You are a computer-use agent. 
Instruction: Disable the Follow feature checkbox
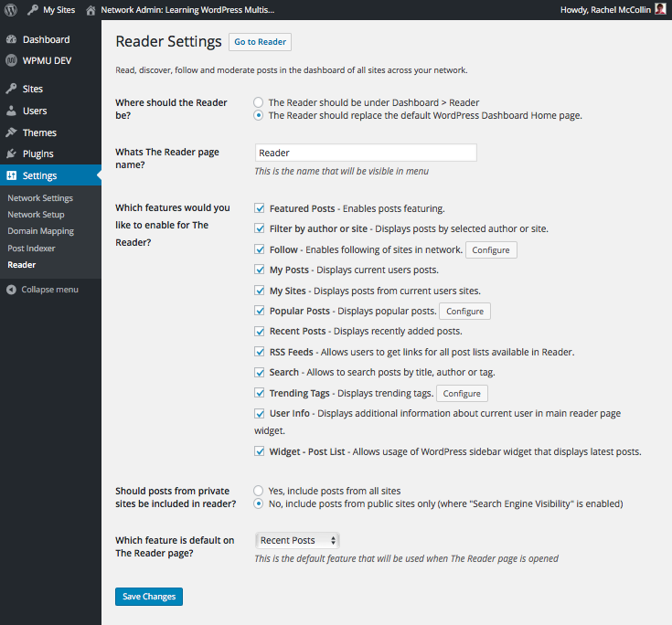point(260,249)
